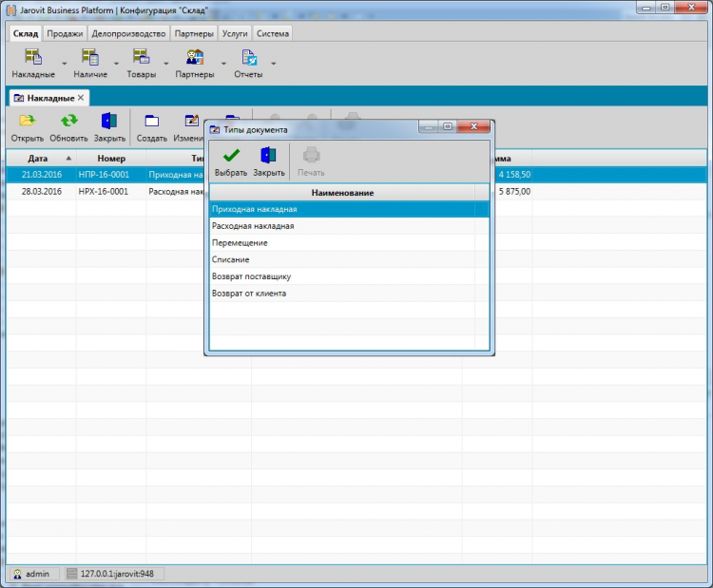The height and width of the screenshot is (588, 713).
Task: Switch to the Продажи tab
Action: pos(65,33)
